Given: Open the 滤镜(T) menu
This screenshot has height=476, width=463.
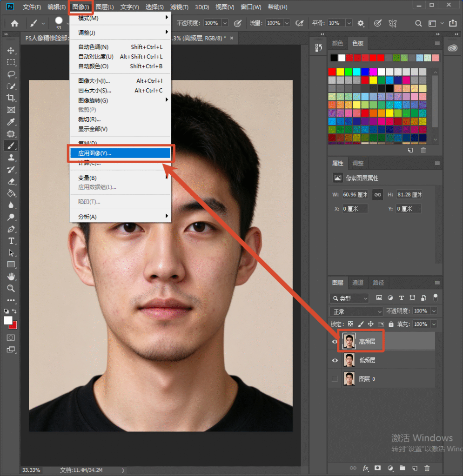Looking at the screenshot, I should tap(179, 7).
